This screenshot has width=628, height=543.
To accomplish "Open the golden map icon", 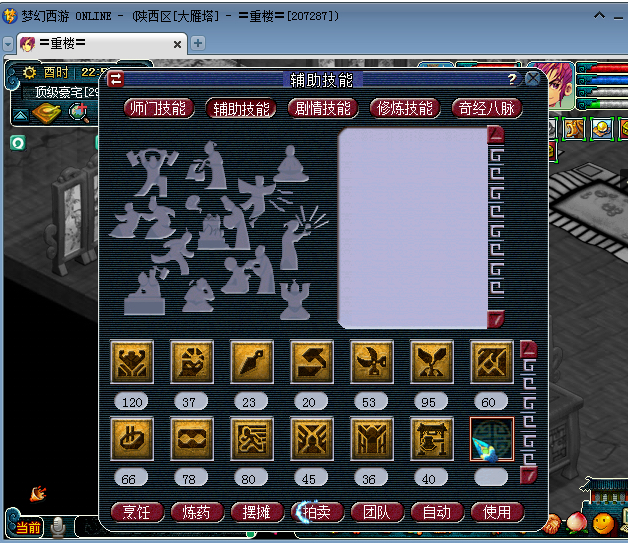I will (46, 113).
